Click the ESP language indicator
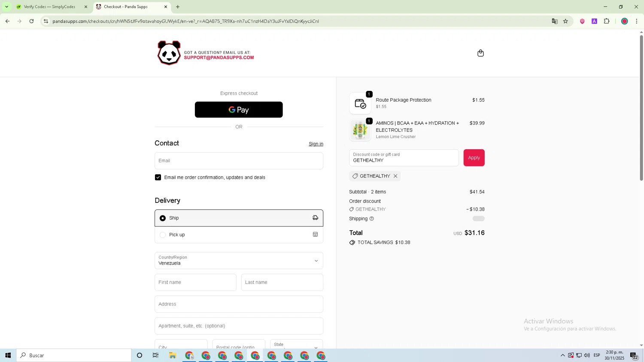 (x=597, y=356)
